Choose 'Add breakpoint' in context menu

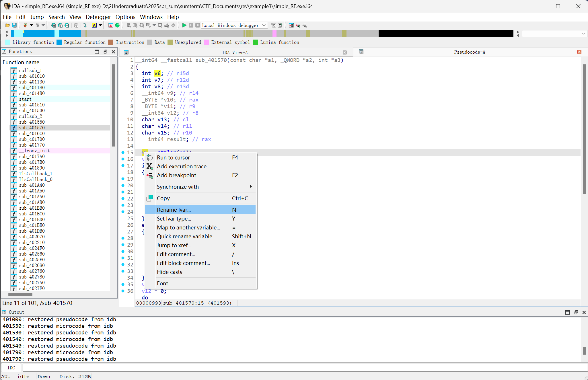pos(176,175)
